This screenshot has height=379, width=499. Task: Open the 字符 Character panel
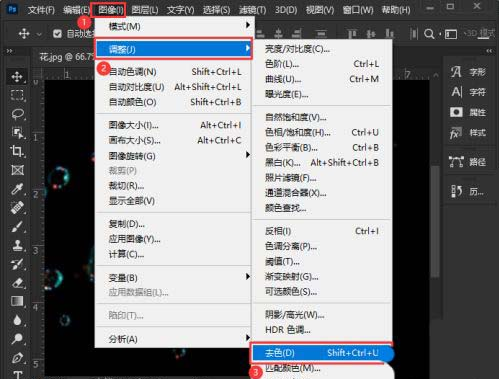[468, 92]
